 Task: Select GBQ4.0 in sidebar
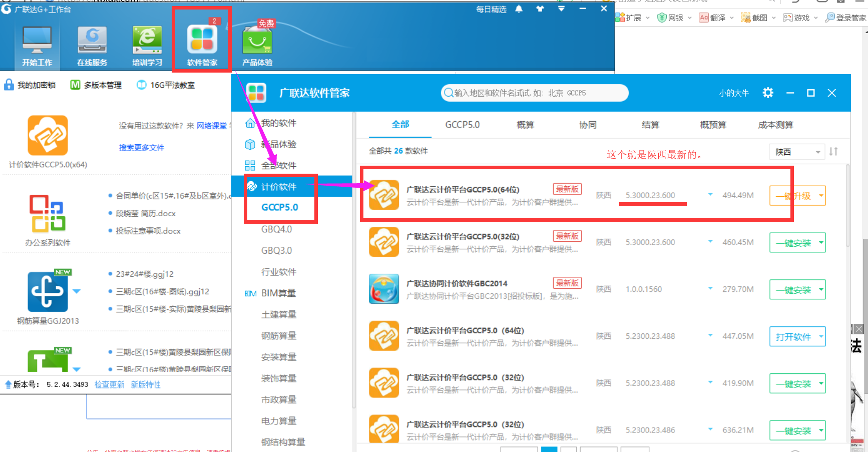276,229
